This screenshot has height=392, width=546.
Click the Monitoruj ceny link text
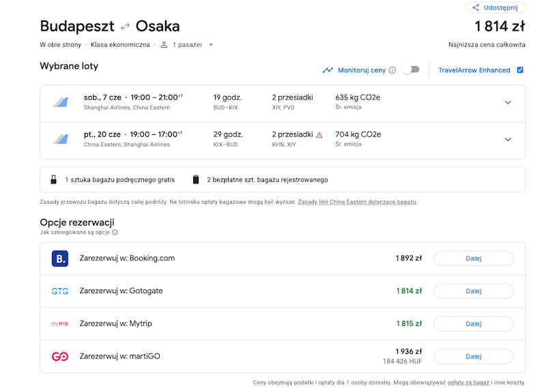tap(362, 70)
